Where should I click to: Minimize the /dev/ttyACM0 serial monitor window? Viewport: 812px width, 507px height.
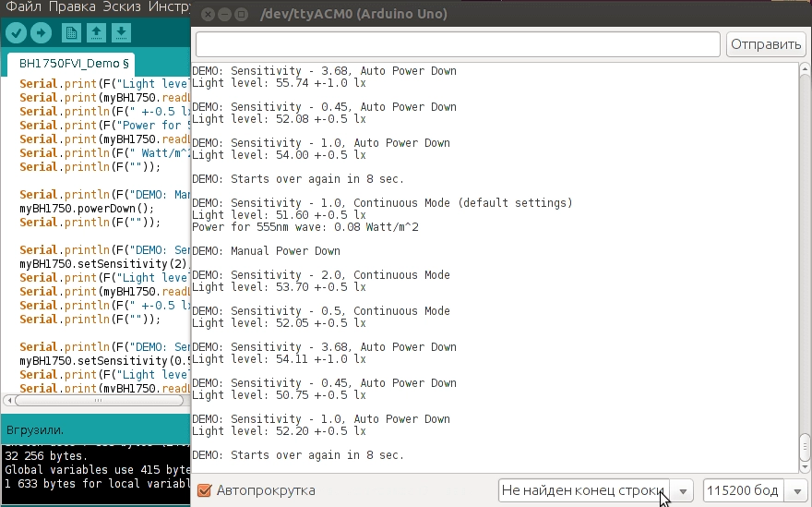(x=224, y=15)
